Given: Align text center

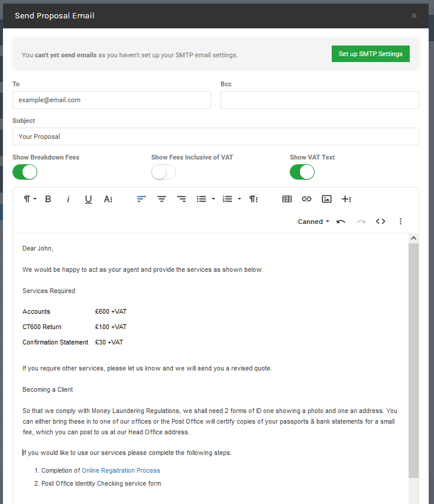Looking at the screenshot, I should [x=161, y=199].
